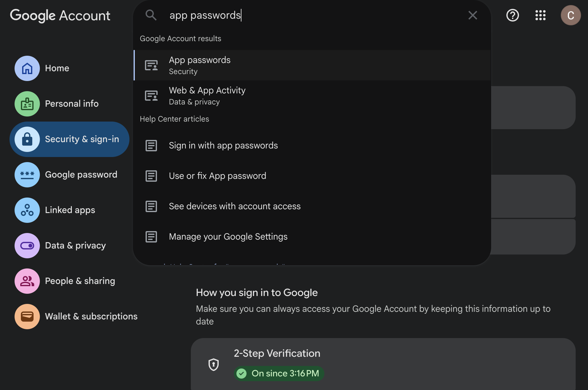Viewport: 588px width, 390px height.
Task: Click the green checkmark in the status badge
Action: point(241,374)
